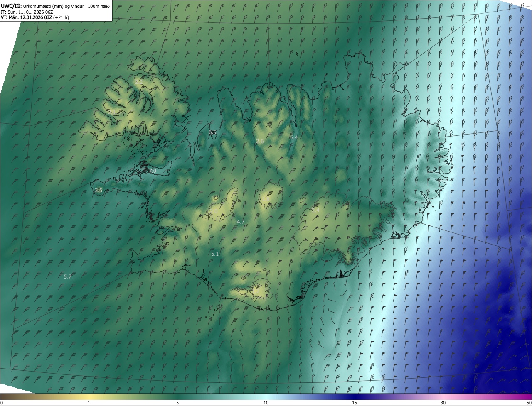Click the color scale tick label 50
Screen dimensions: 532x406
[529, 403]
